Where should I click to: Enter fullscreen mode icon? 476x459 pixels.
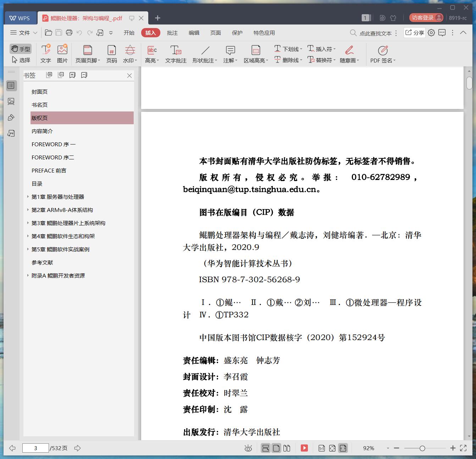pyautogui.click(x=463, y=448)
